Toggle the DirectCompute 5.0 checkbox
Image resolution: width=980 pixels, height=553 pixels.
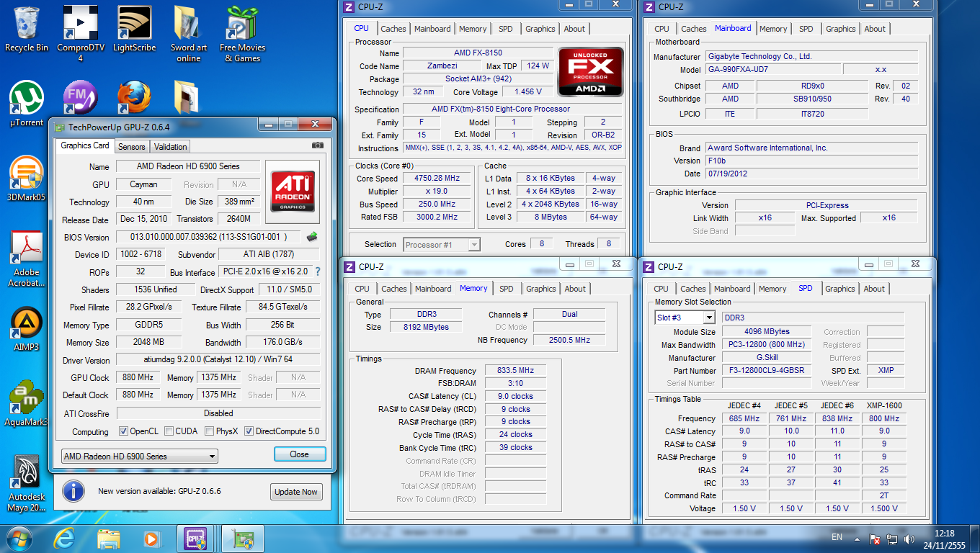(249, 431)
